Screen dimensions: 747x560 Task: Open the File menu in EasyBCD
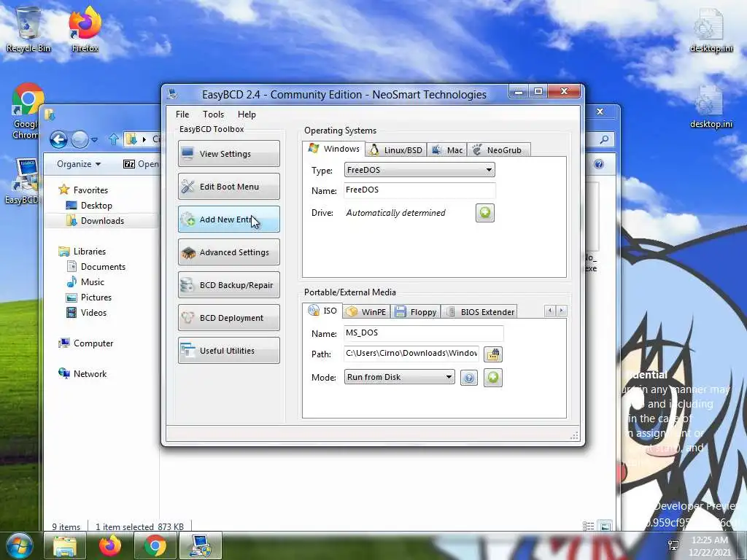pos(182,114)
